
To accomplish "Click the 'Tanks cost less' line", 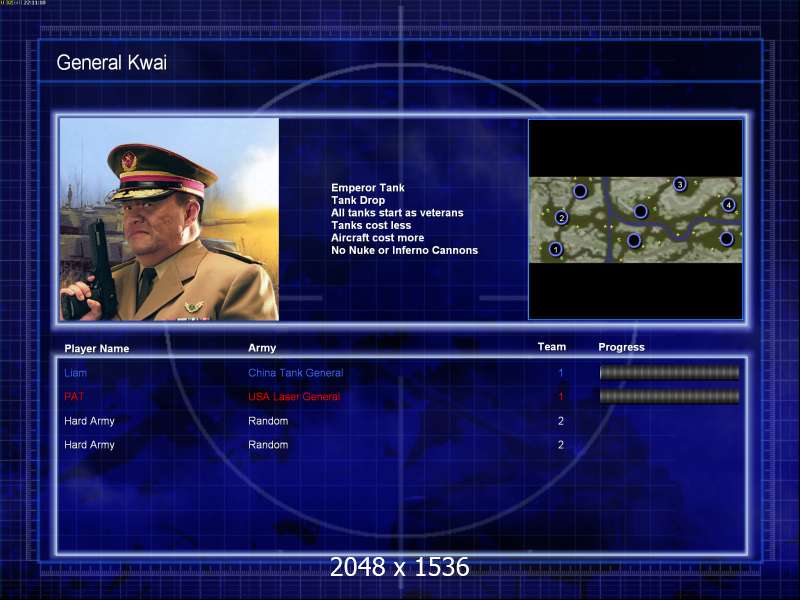I will pos(371,225).
